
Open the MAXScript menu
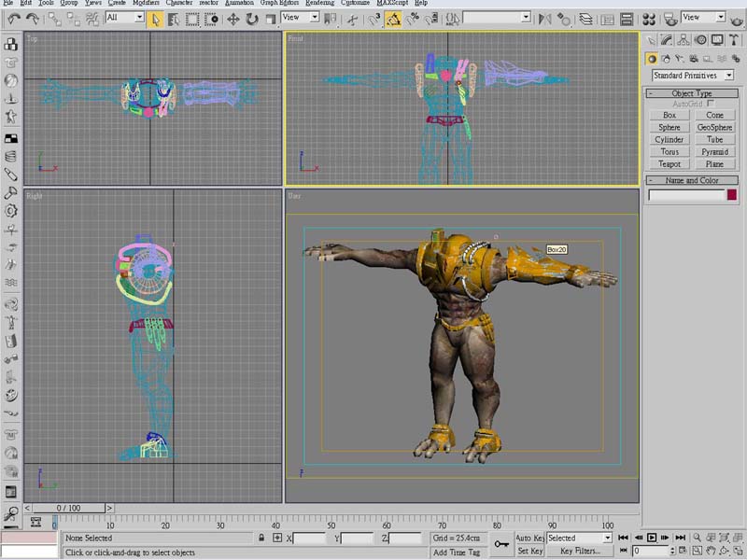click(x=392, y=3)
